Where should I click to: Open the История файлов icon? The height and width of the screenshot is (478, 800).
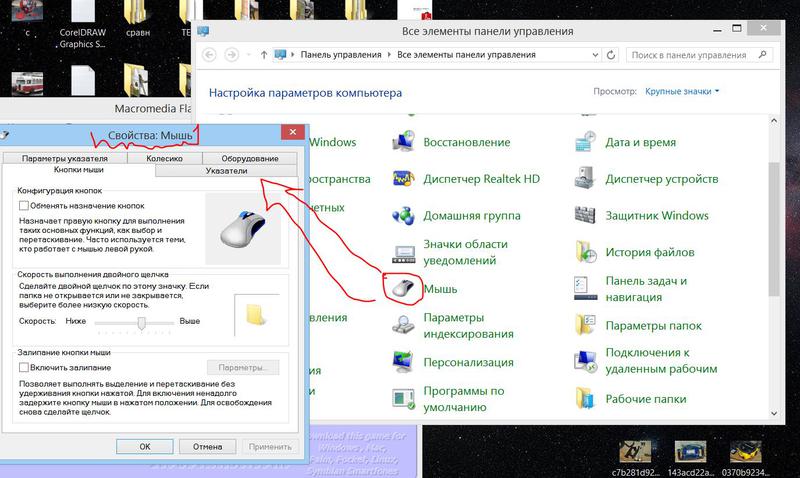click(x=585, y=252)
